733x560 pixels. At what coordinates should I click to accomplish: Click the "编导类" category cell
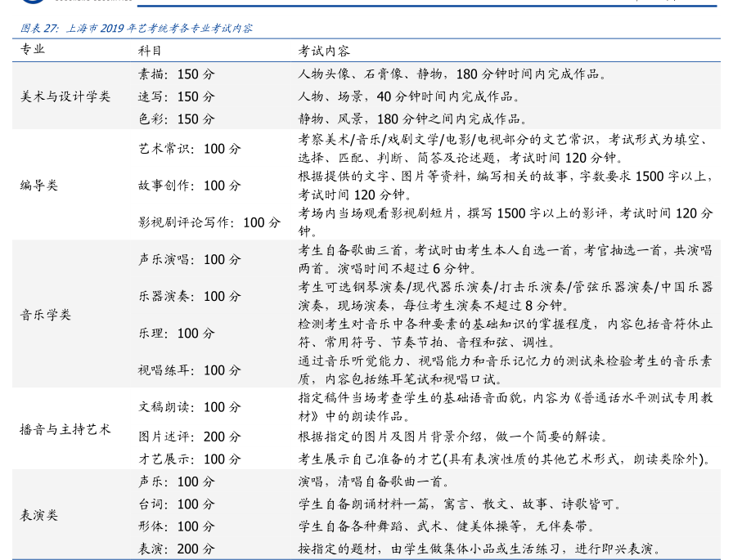(39, 186)
